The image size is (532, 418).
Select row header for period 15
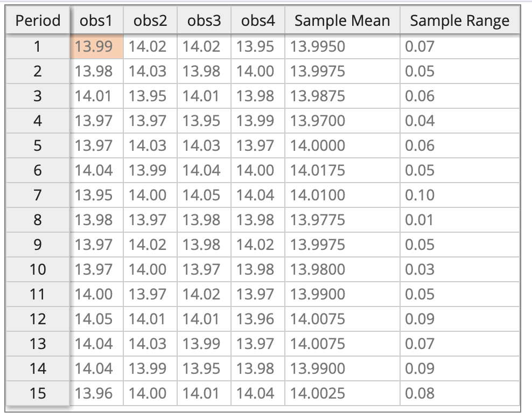click(38, 393)
